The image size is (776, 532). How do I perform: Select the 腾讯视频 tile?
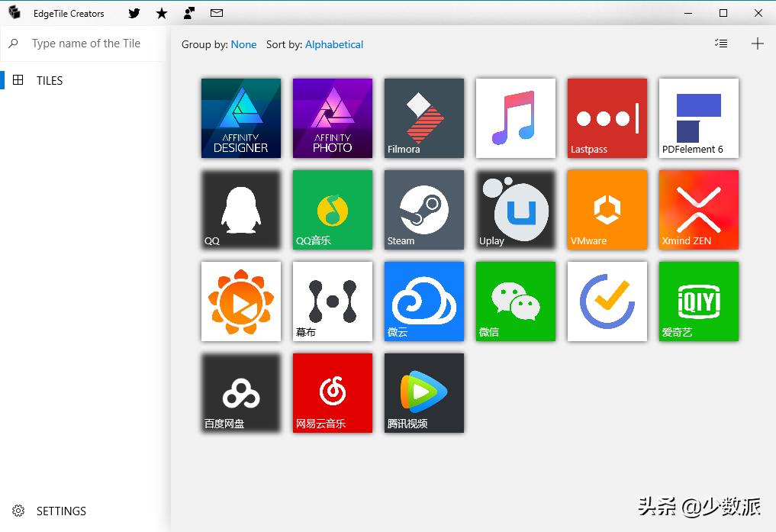[424, 393]
